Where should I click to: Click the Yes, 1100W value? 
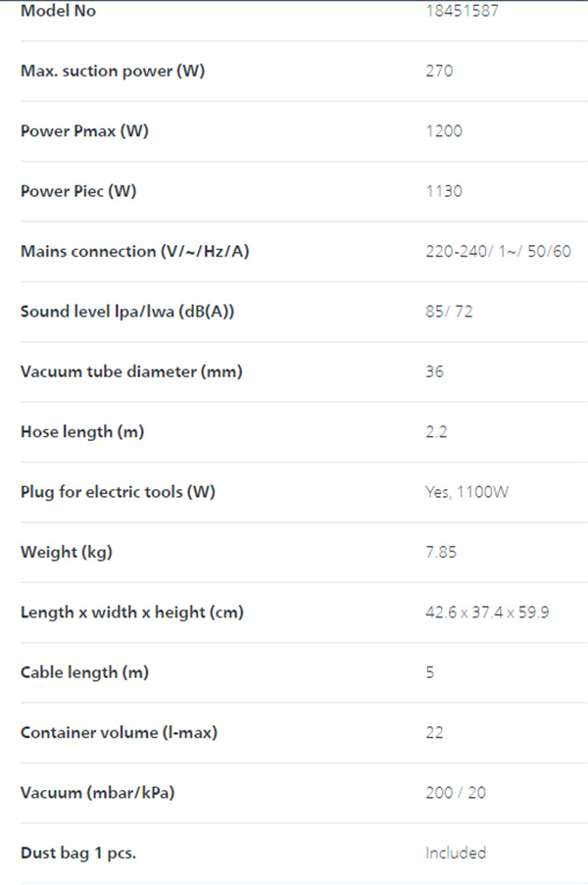[x=466, y=492]
